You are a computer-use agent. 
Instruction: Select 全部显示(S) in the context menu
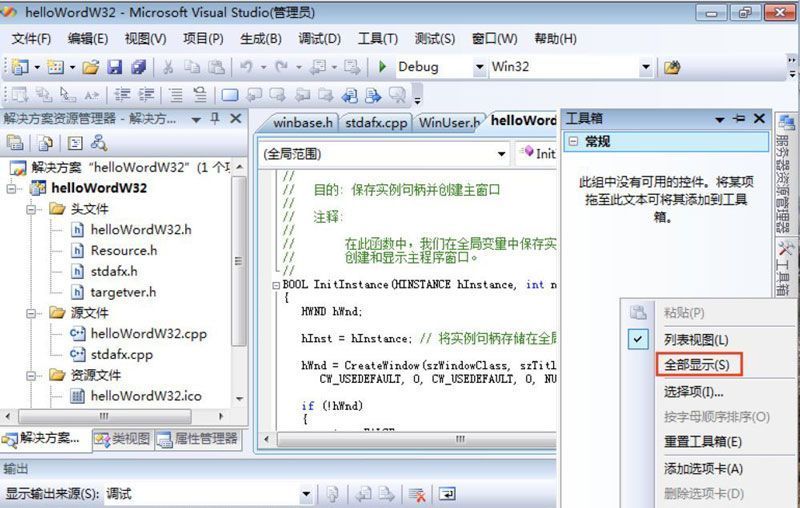pos(697,365)
